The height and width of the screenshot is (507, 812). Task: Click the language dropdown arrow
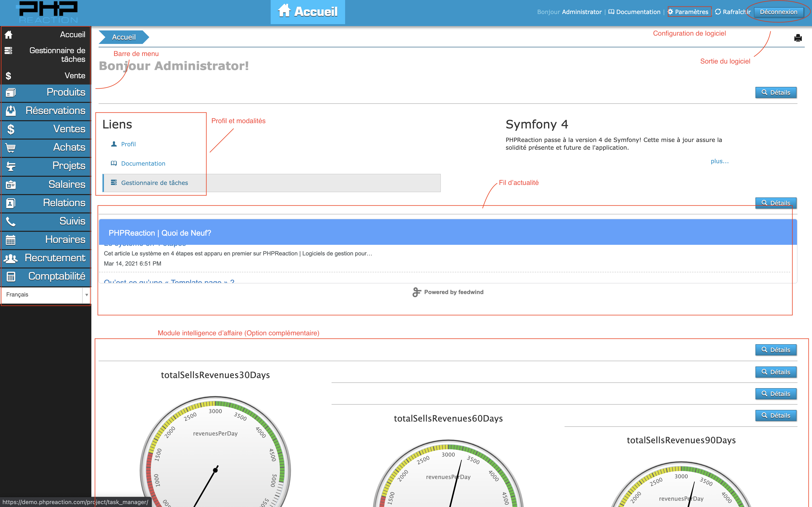click(x=87, y=295)
